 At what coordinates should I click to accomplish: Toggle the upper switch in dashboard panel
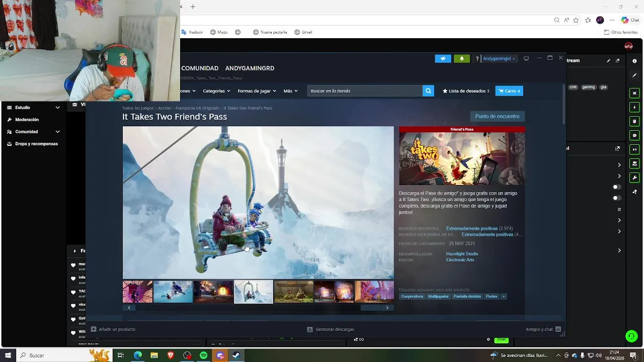click(x=616, y=187)
